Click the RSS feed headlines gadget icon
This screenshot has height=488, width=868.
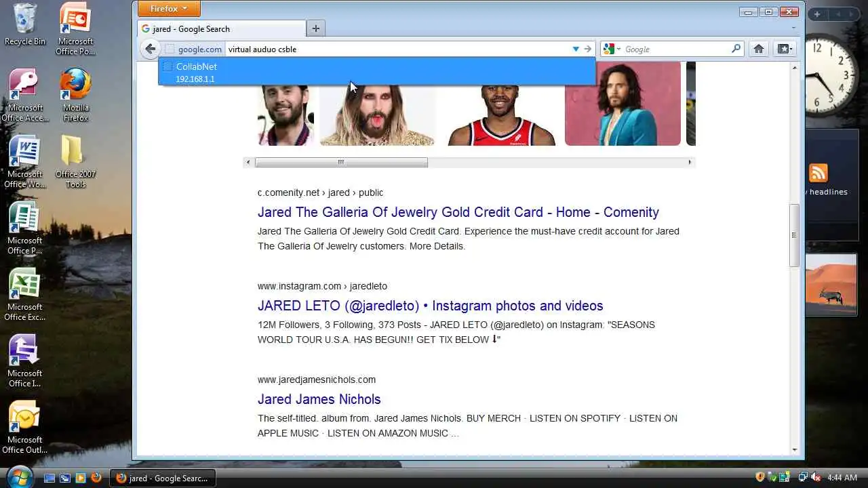[818, 173]
